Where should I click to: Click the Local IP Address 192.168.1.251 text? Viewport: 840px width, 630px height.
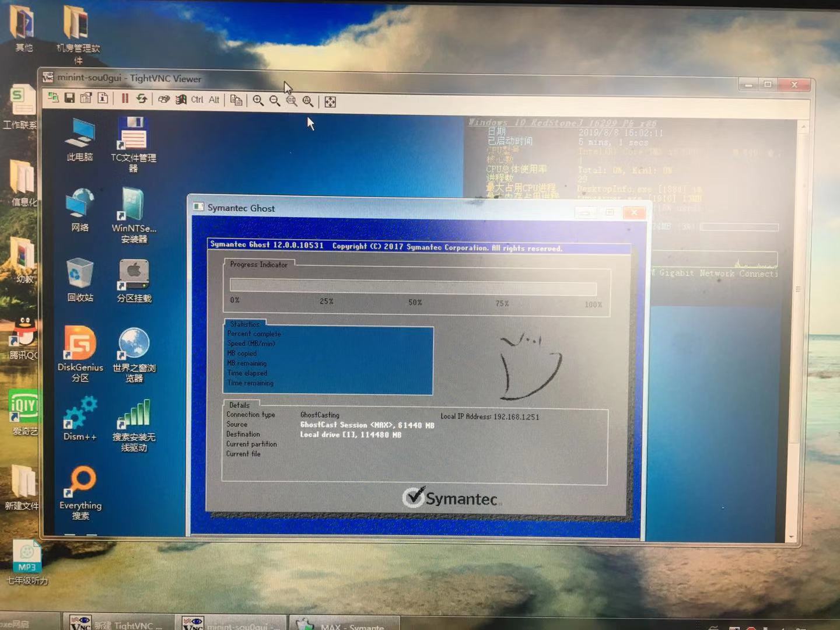pyautogui.click(x=490, y=416)
